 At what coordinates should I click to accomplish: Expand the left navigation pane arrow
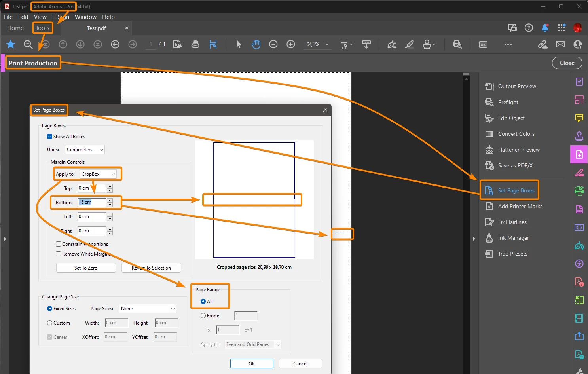point(5,239)
